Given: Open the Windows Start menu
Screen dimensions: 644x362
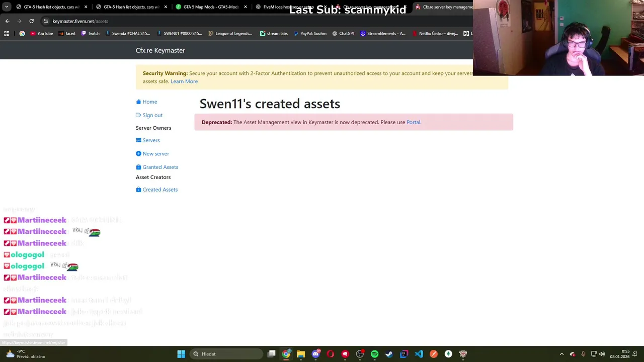Looking at the screenshot, I should pos(181,354).
